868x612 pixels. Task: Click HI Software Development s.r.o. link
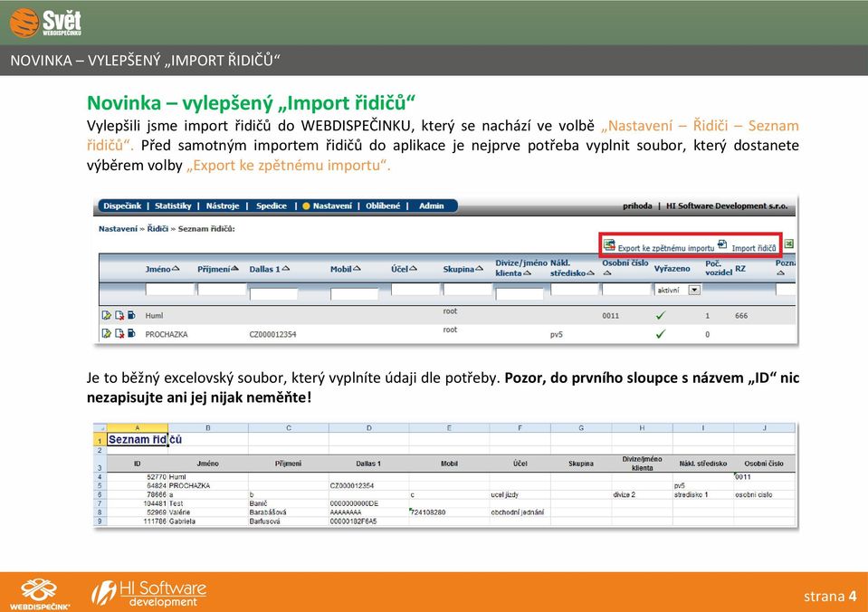(727, 206)
